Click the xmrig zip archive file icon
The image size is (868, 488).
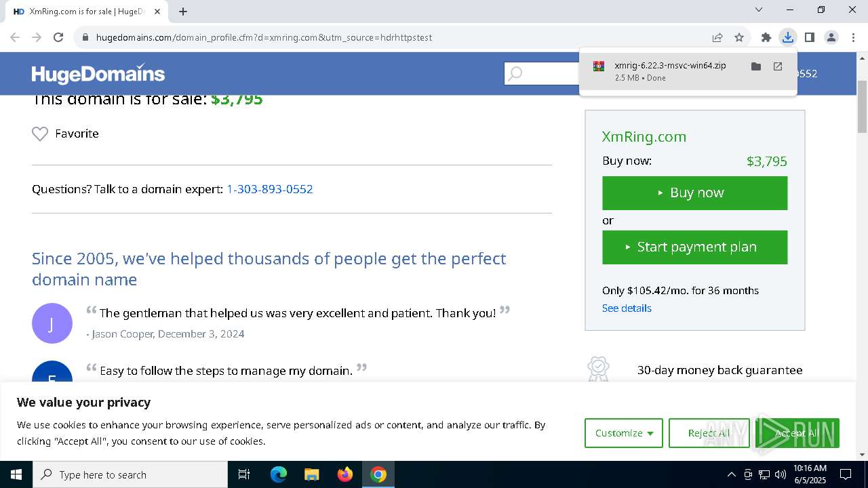(599, 66)
